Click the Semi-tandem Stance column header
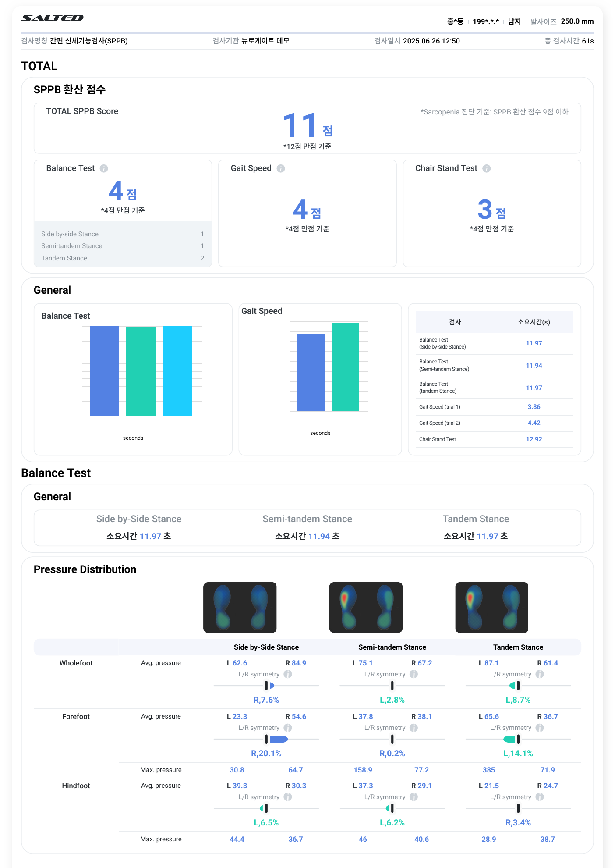The height and width of the screenshot is (868, 615). 392,647
